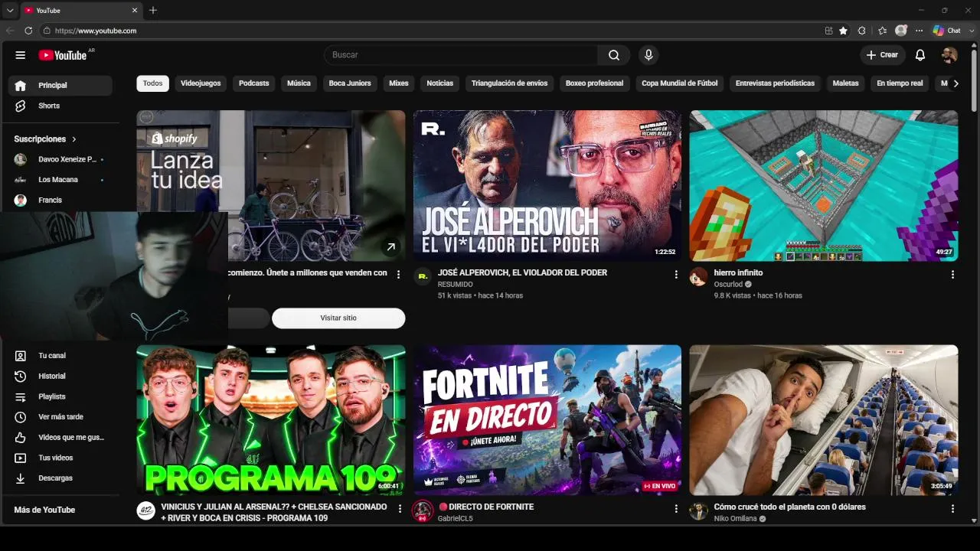Play the Fortnite En Directo thumbnail

tap(547, 420)
